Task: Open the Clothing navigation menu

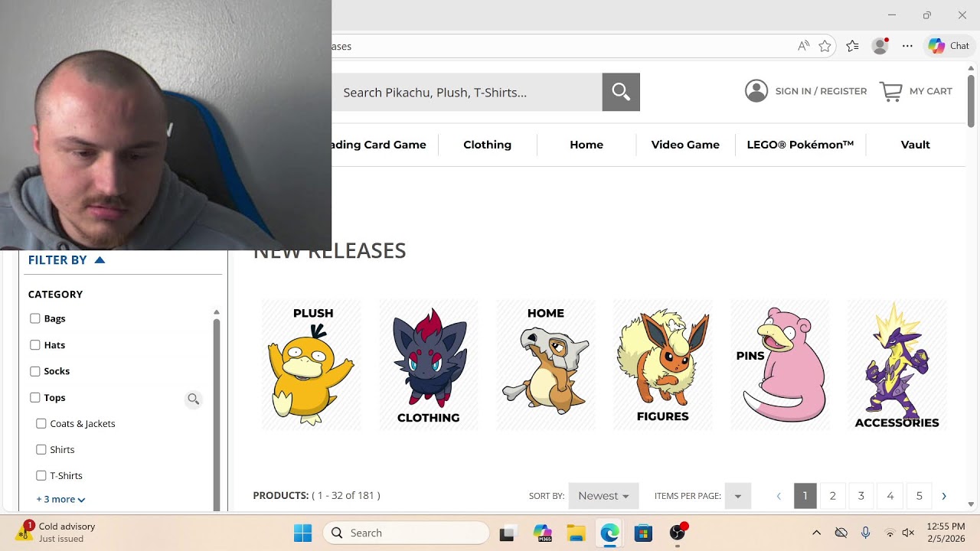Action: click(487, 145)
